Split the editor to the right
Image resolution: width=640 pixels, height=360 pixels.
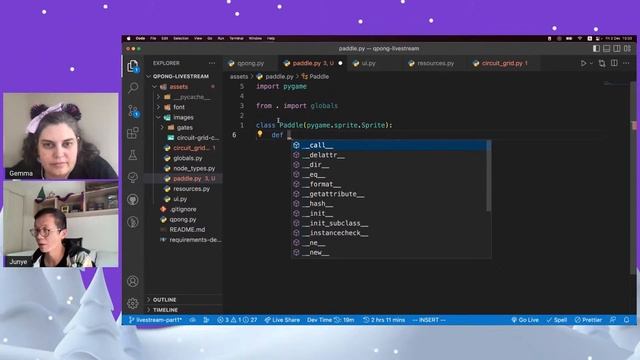(x=614, y=63)
